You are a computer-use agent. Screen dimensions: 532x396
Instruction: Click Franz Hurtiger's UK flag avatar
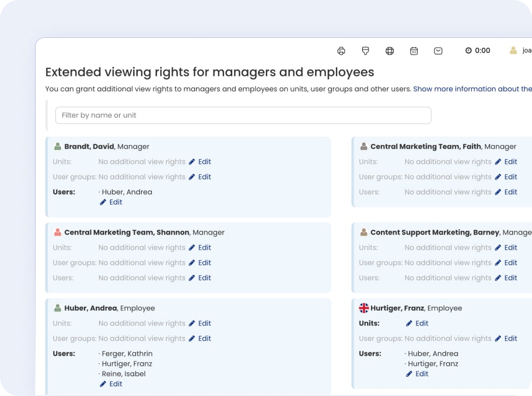tap(363, 308)
